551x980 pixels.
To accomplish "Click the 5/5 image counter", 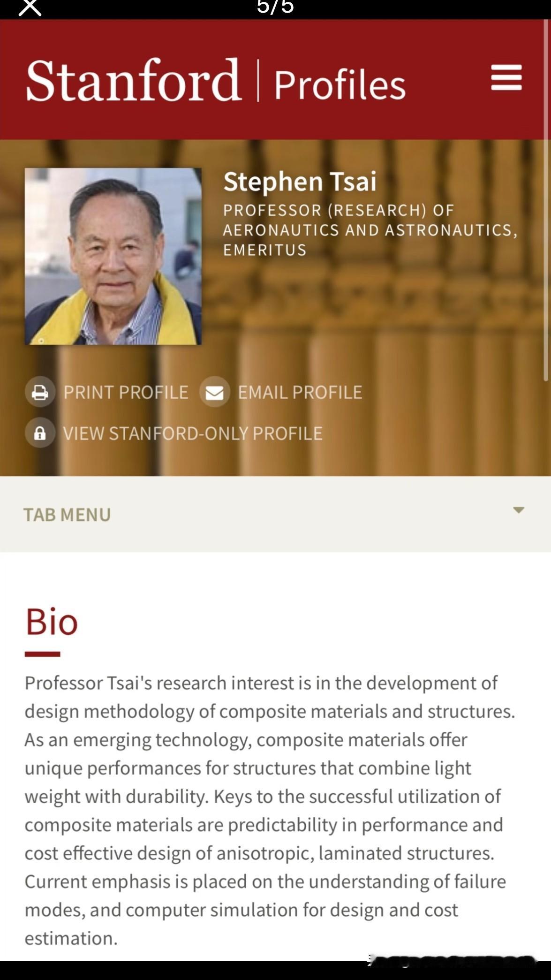I will (275, 7).
